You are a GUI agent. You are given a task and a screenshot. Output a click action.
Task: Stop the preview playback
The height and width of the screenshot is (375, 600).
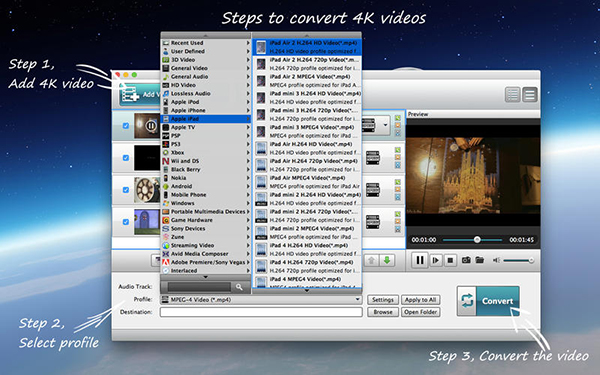(450, 261)
